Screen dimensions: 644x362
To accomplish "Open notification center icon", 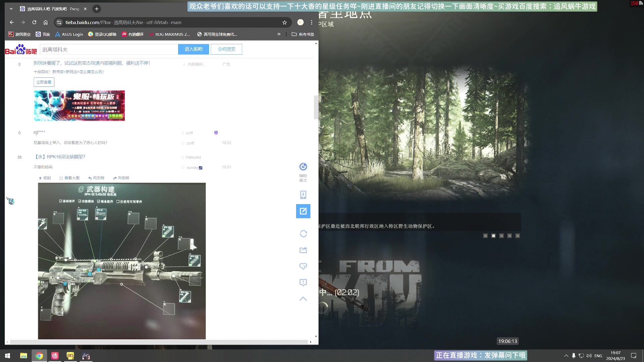I will (634, 356).
